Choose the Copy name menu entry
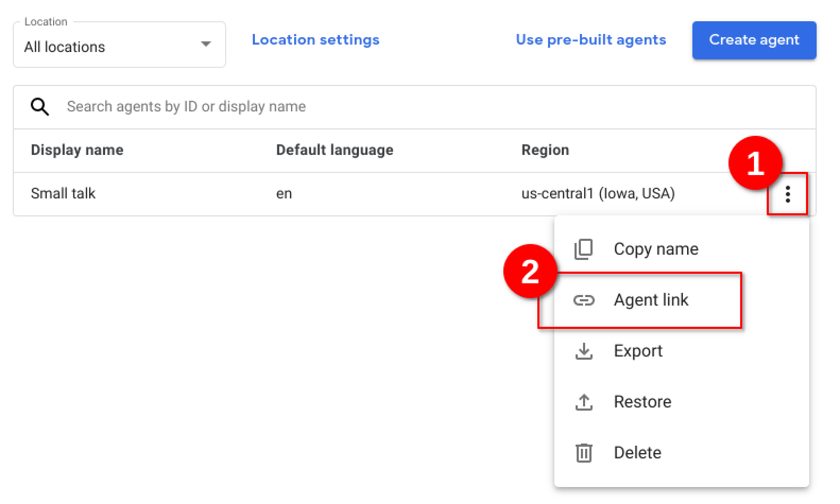The height and width of the screenshot is (504, 840). pyautogui.click(x=682, y=249)
